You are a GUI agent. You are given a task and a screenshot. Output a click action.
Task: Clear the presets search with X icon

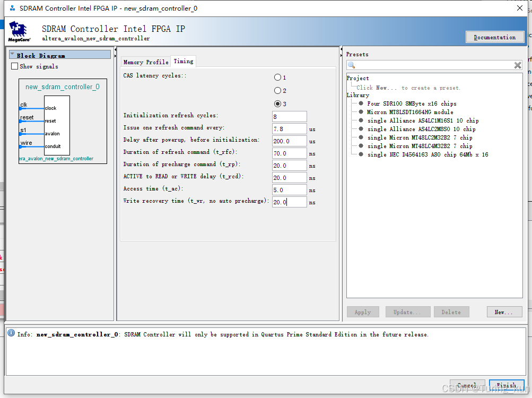[517, 65]
